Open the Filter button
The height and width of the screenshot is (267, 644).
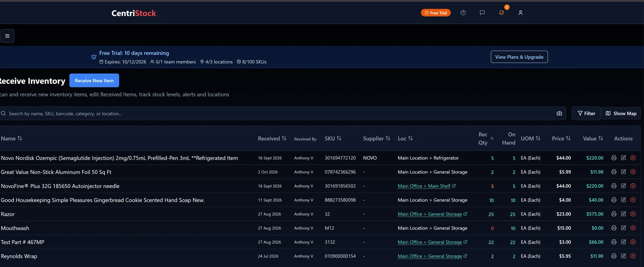586,114
